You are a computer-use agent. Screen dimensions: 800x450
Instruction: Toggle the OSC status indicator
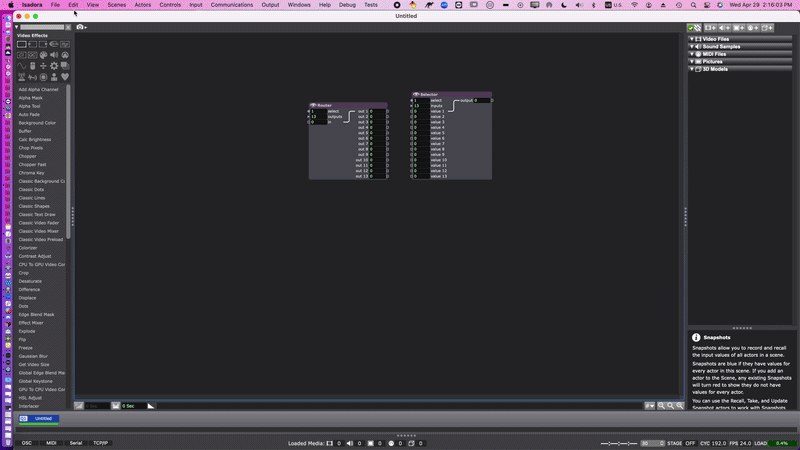click(x=27, y=442)
